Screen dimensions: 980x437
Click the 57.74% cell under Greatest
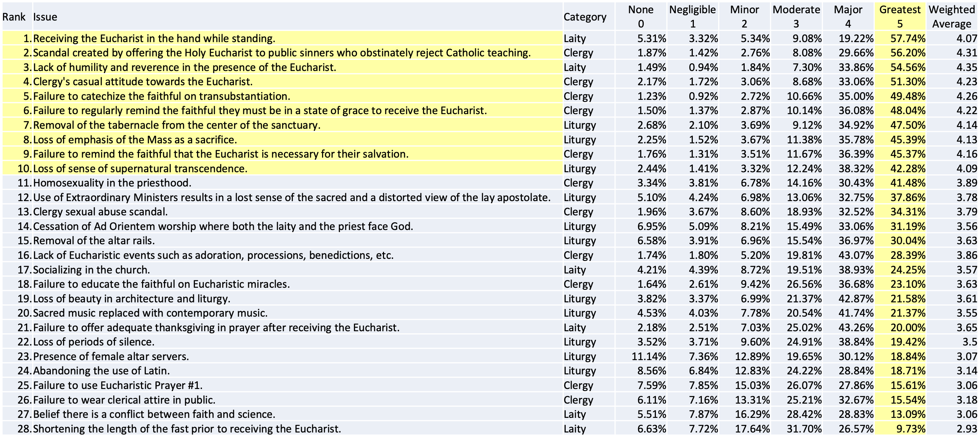tap(908, 38)
